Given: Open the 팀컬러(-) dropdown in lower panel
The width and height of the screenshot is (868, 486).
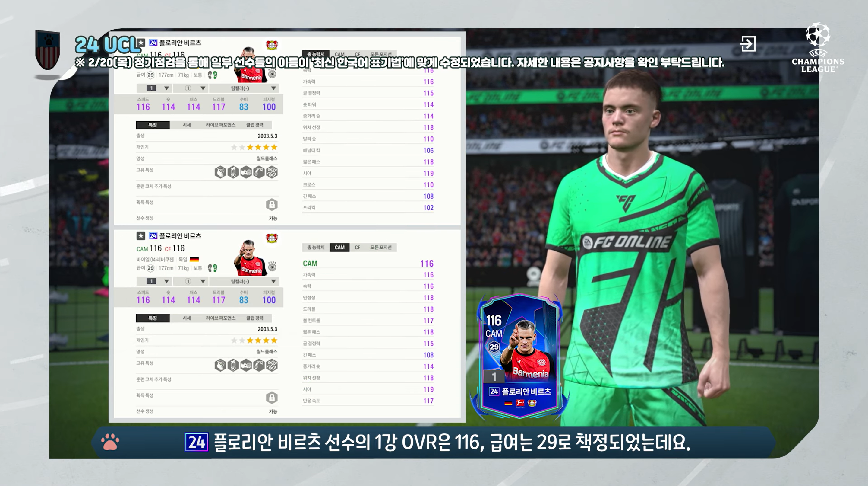Looking at the screenshot, I should pos(243,281).
